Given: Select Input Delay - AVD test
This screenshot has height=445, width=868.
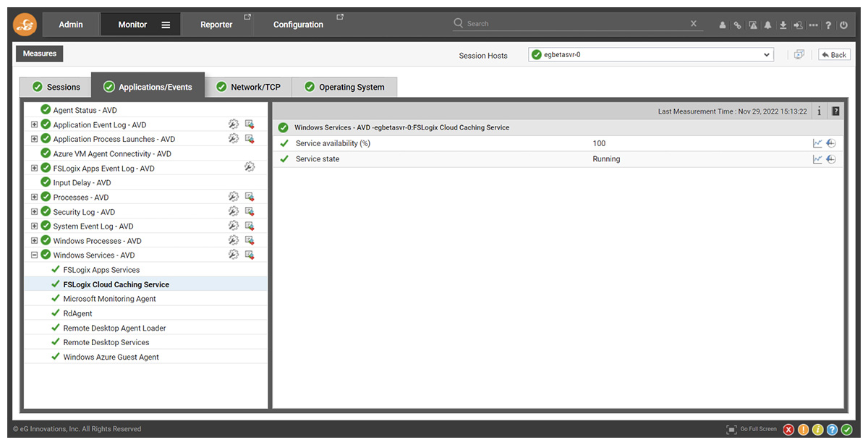Looking at the screenshot, I should pos(82,182).
